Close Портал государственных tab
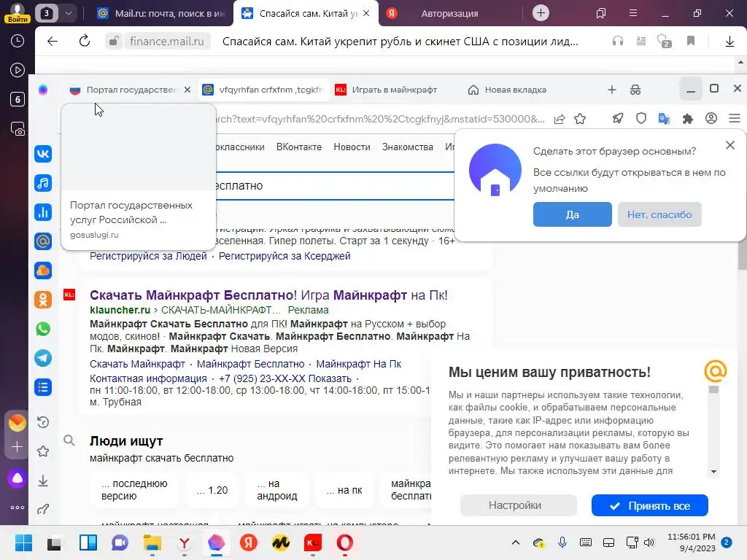 point(187,90)
